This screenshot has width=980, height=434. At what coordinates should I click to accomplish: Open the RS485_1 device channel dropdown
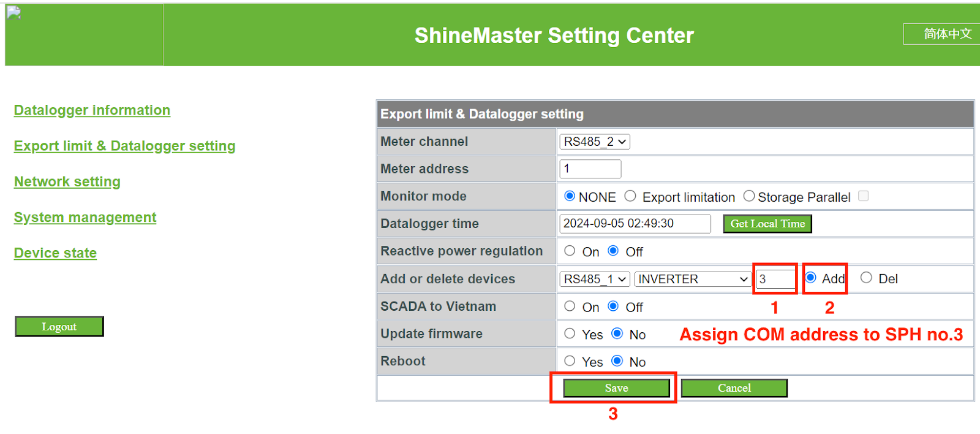click(x=594, y=279)
